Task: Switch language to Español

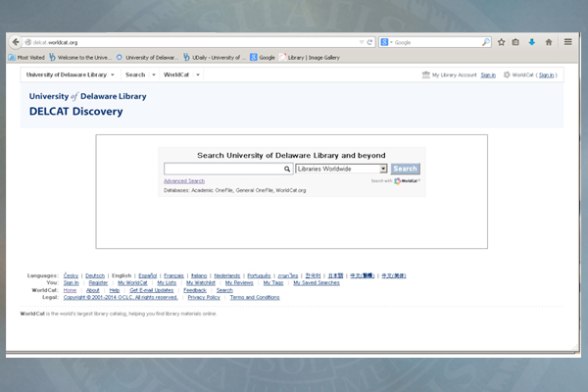Action: coord(148,275)
